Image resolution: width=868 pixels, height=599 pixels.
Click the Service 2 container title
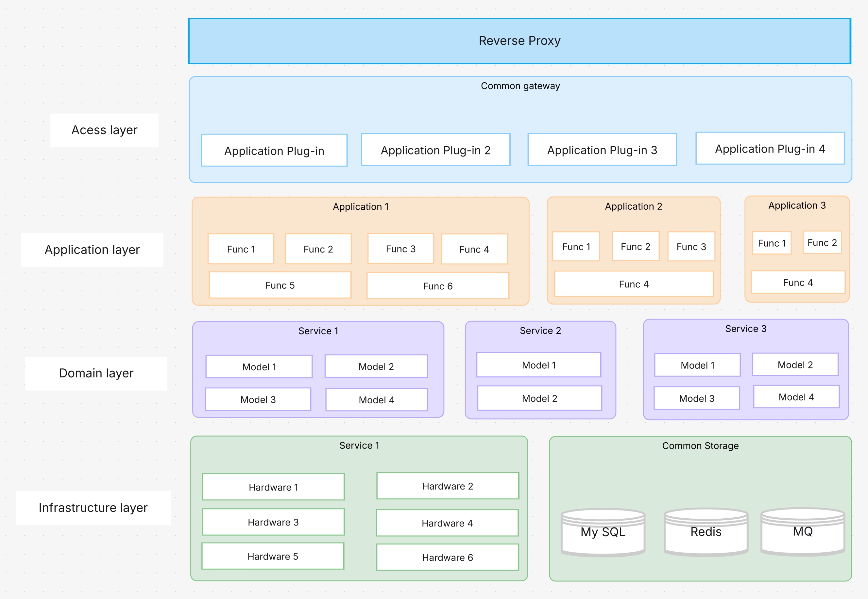point(540,331)
